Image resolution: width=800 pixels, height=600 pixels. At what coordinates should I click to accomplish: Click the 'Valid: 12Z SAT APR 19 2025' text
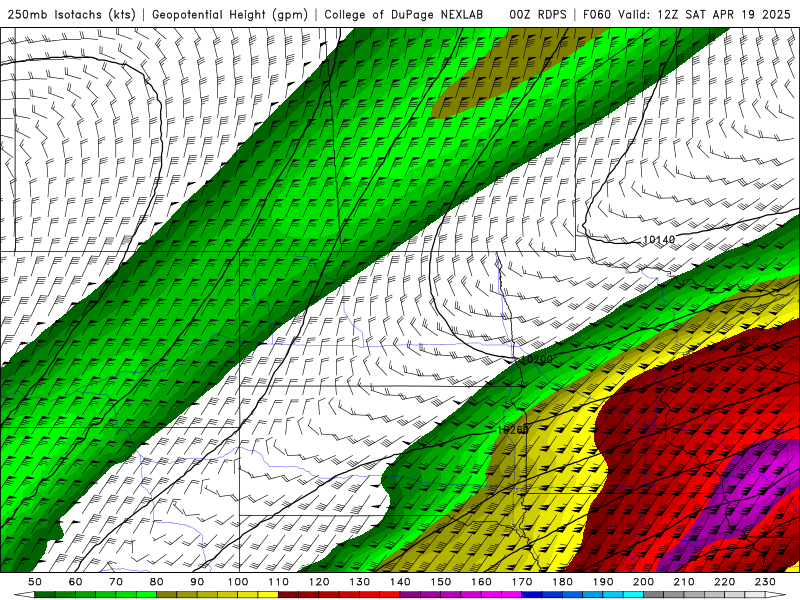704,15
